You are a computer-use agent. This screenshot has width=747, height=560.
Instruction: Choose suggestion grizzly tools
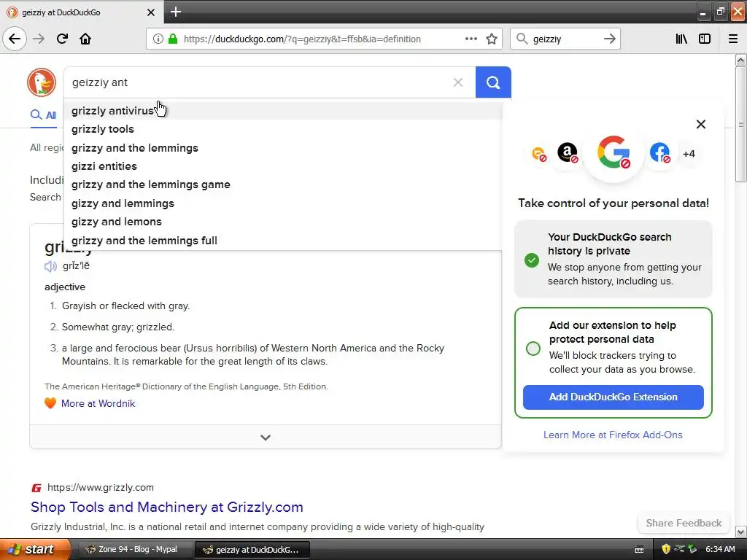point(284,129)
